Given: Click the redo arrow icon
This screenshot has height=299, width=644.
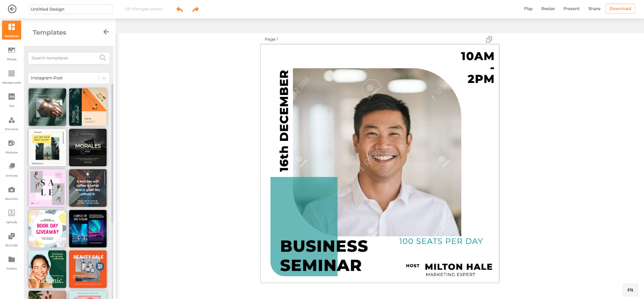Looking at the screenshot, I should (196, 9).
